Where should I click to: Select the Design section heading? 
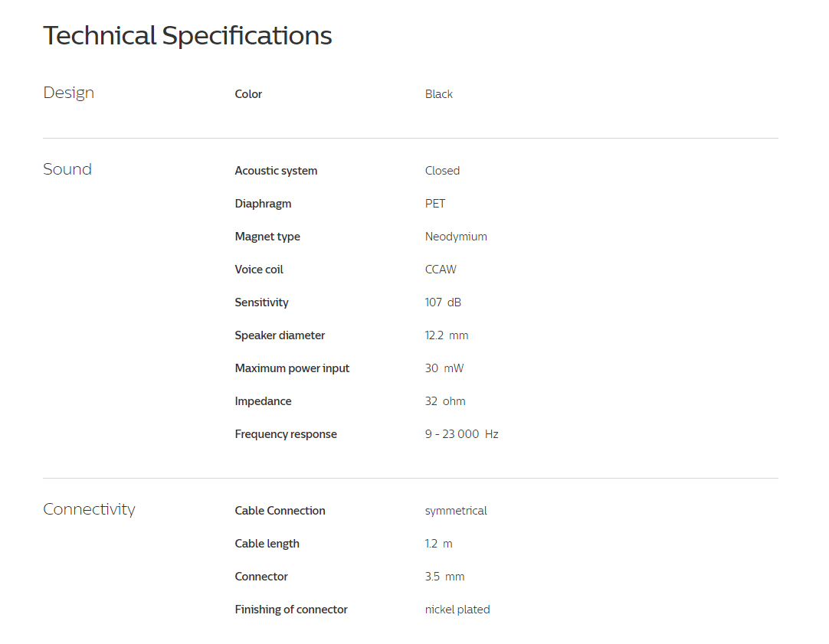coord(69,93)
